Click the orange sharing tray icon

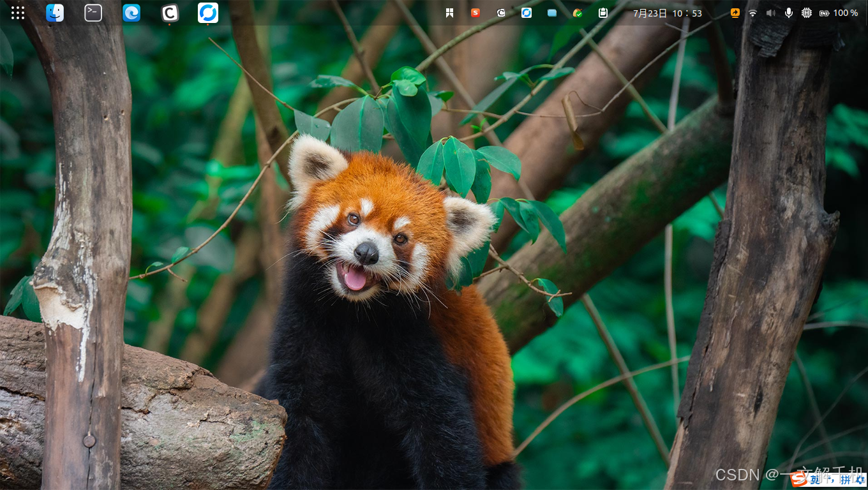pyautogui.click(x=735, y=12)
